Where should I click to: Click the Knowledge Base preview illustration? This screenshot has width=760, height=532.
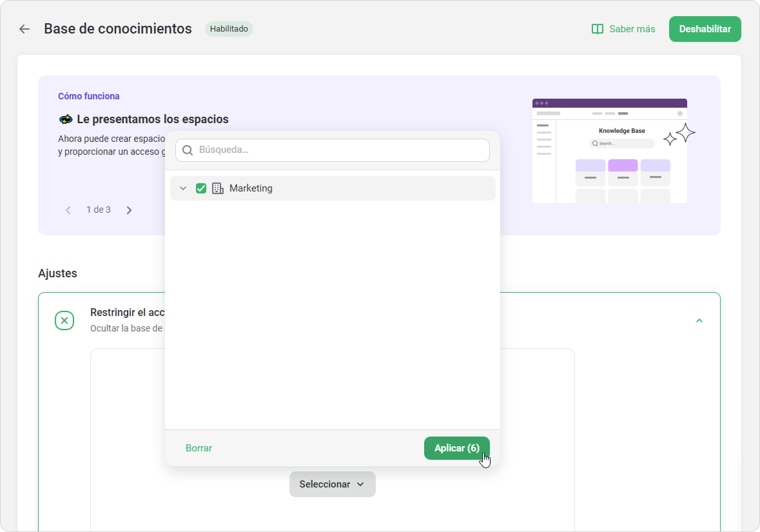pos(609,151)
